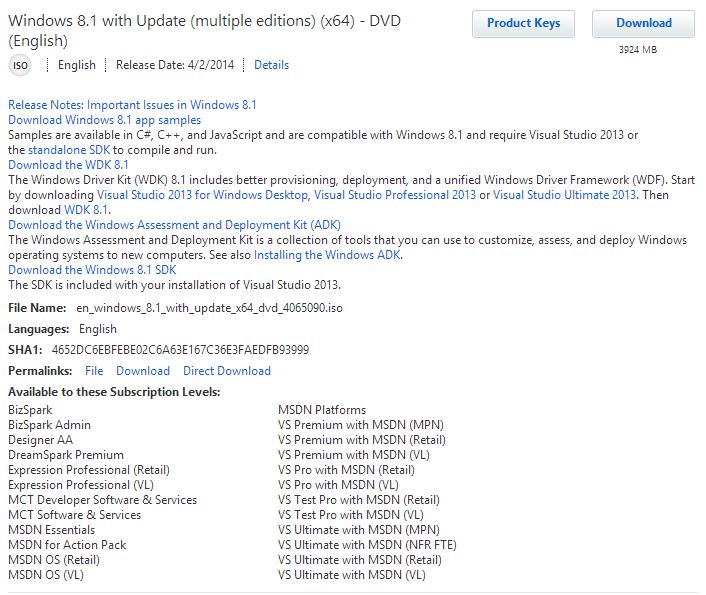Click VS Premium with MSDN (MPN) entry
Viewport: 706px width, 595px height.
coord(361,425)
